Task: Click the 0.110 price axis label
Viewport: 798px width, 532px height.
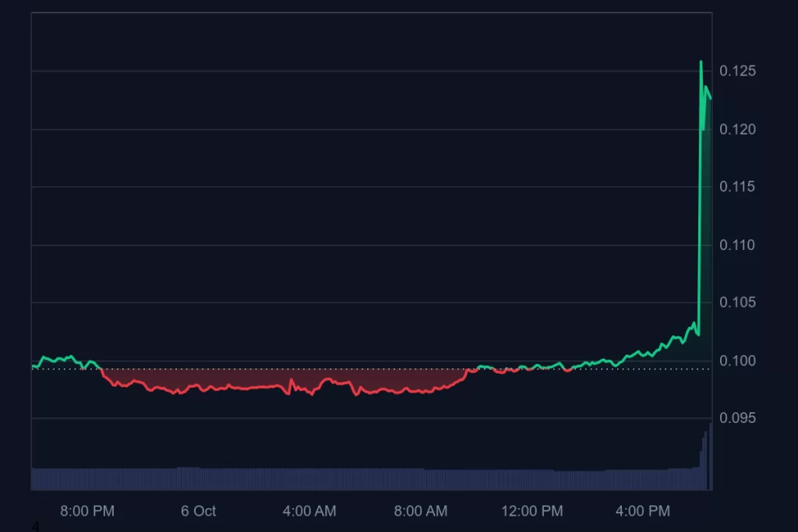Action: pos(738,245)
